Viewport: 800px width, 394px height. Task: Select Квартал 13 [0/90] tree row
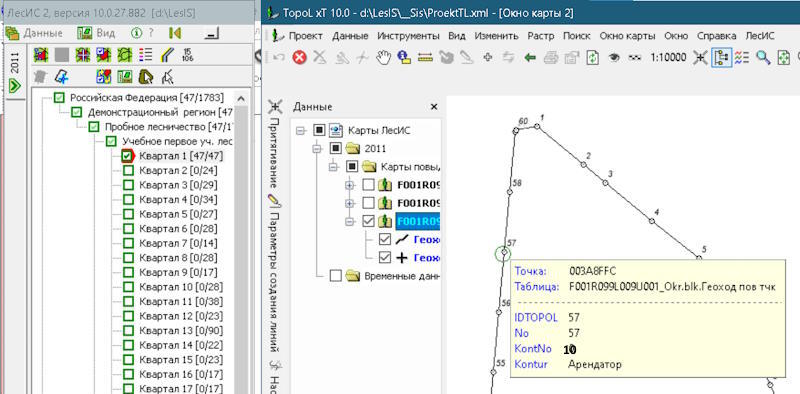click(181, 331)
